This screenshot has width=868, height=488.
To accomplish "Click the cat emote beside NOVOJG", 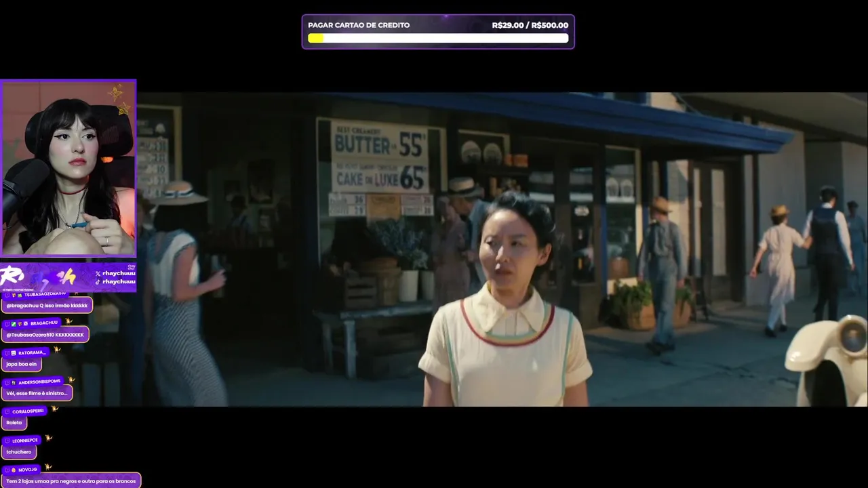I will [48, 467].
